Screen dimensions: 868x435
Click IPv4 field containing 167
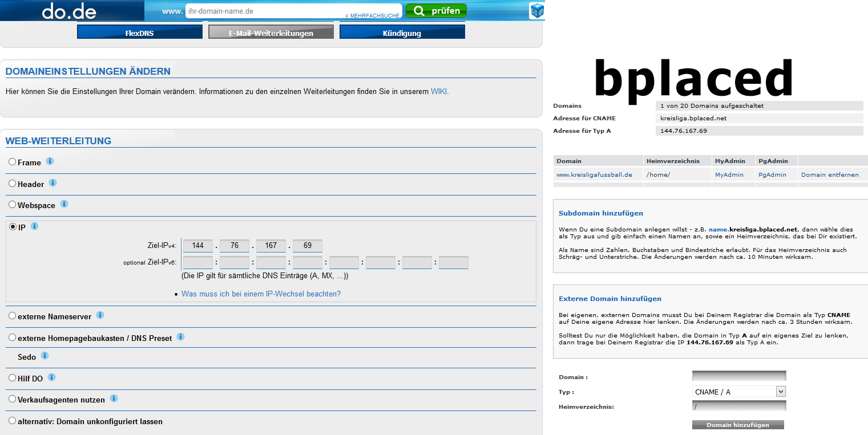coord(271,246)
